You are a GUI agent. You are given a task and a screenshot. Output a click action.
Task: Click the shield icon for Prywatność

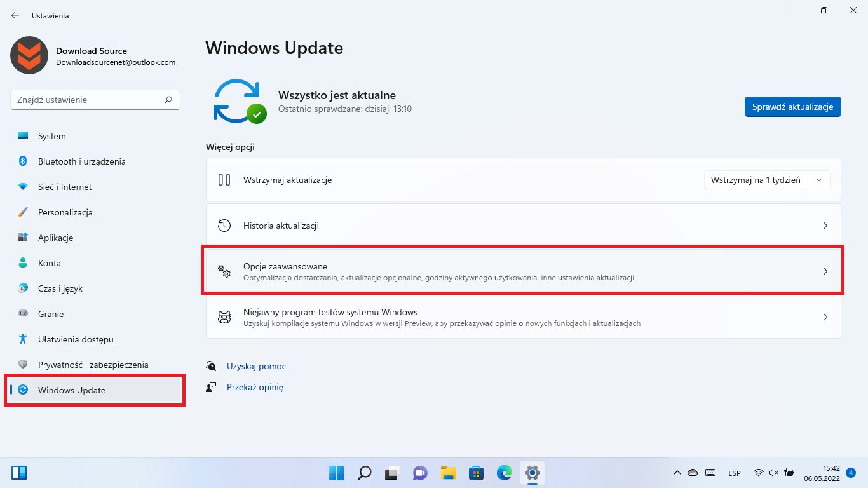tap(23, 365)
